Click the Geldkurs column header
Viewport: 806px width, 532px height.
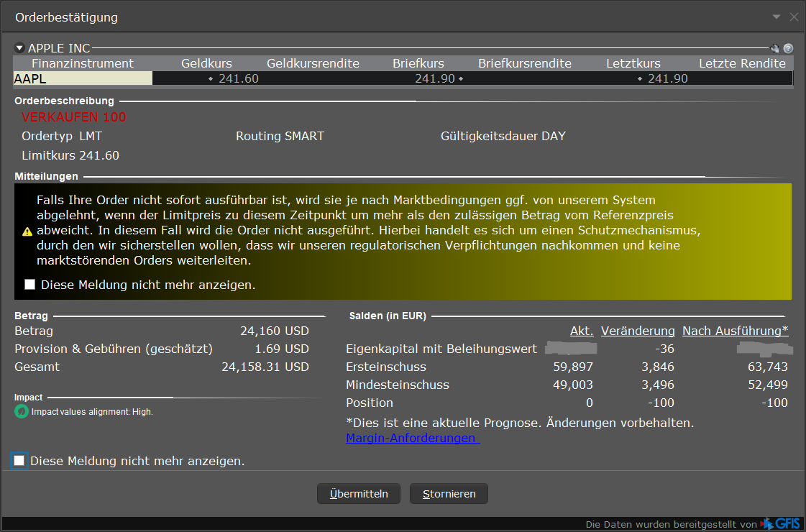206,63
